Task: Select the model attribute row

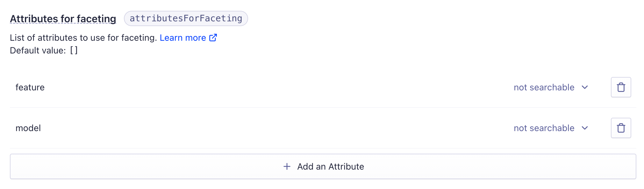Action: [x=28, y=128]
